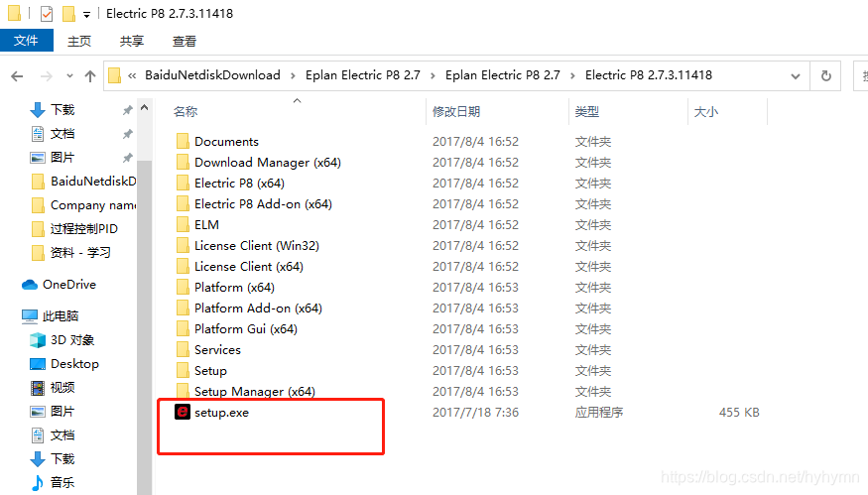Sort files by 修改日期 column
Viewport: 868px width, 495px height.
(456, 112)
